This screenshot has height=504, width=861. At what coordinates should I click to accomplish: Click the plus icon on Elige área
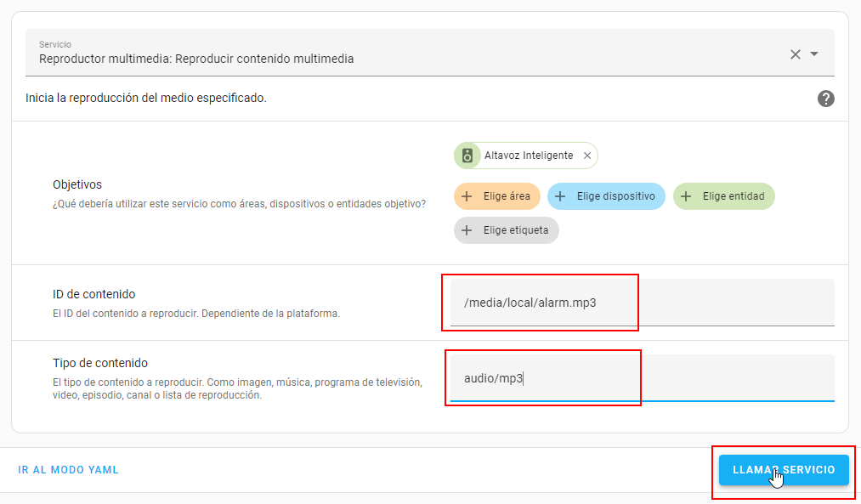click(x=467, y=196)
